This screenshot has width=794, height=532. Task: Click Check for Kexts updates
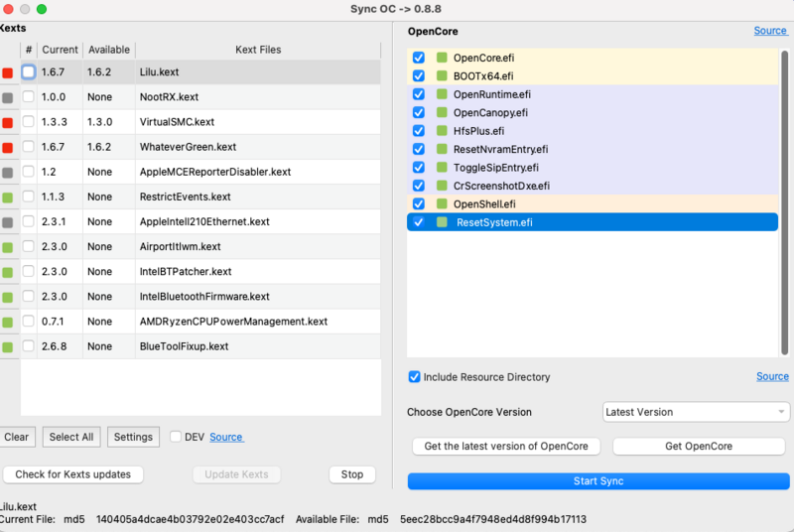point(73,474)
